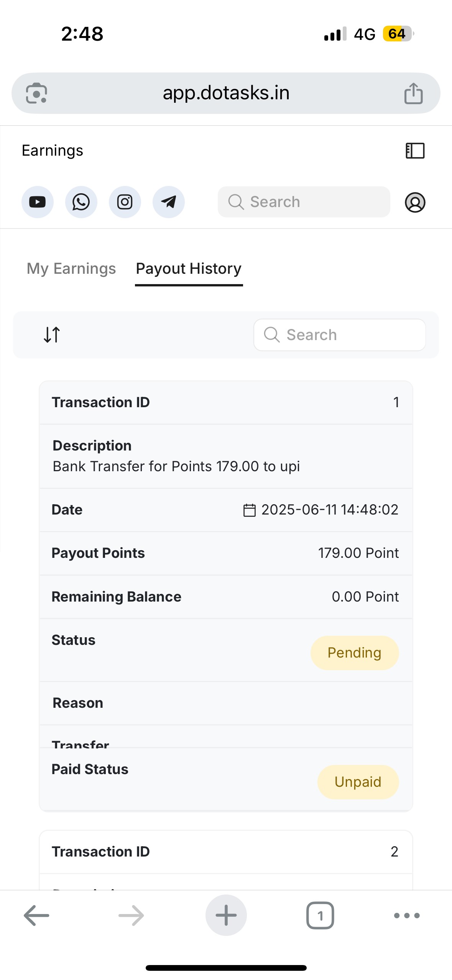Open the Telegram icon link
452x980 pixels.
(168, 202)
